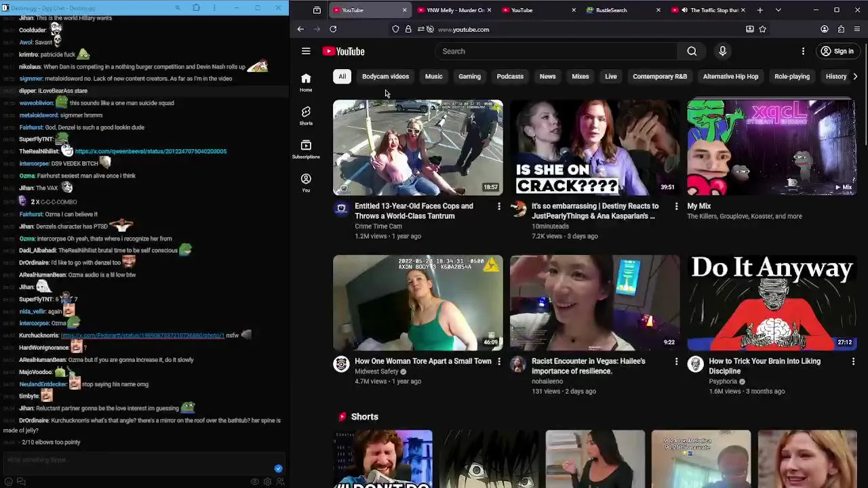Play the Is She On Crack video thumbnail
This screenshot has width=868, height=488.
[595, 148]
